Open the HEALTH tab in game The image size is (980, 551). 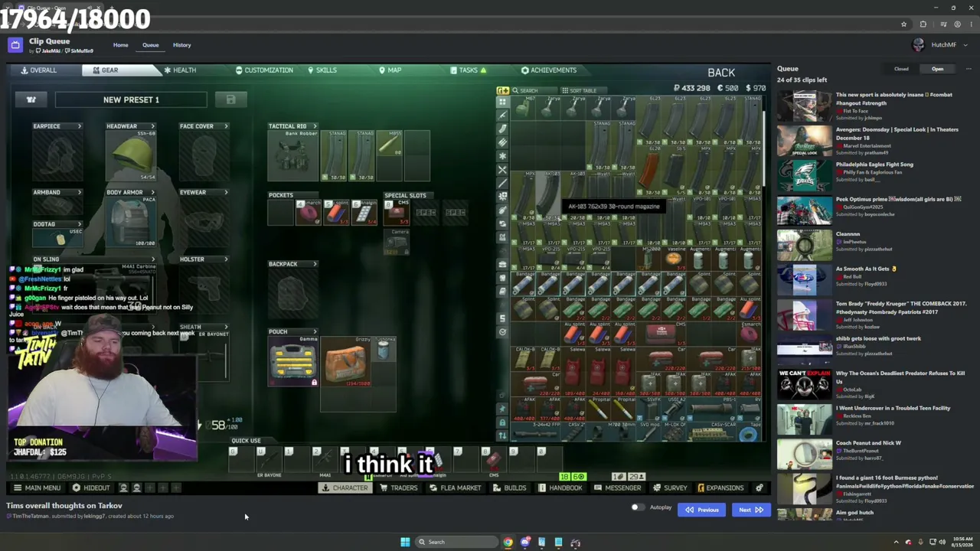(180, 70)
